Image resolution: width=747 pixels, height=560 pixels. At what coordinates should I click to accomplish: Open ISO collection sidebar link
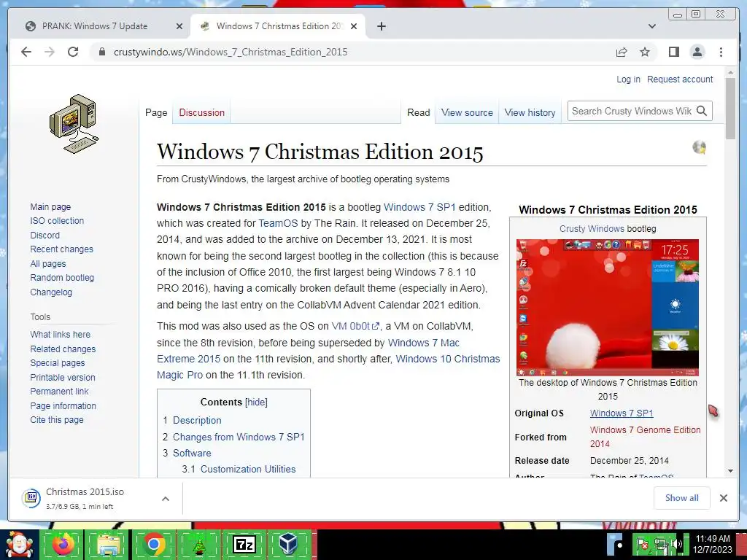[x=57, y=220]
